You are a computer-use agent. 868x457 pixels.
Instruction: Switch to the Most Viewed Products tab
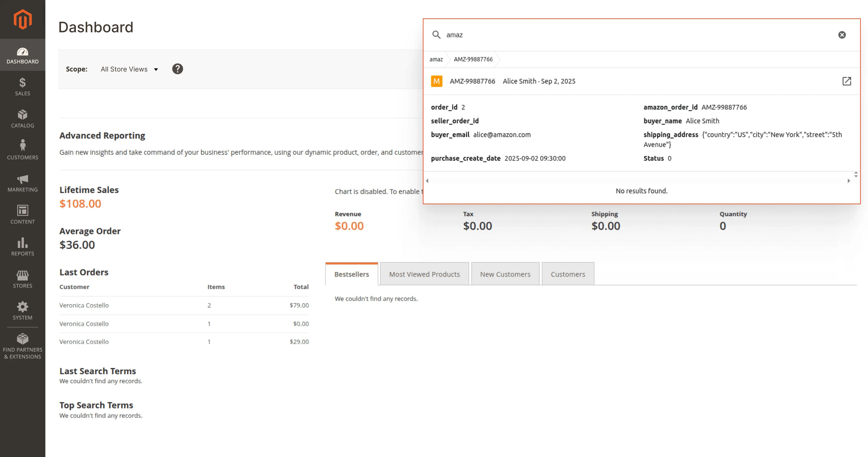pos(424,274)
